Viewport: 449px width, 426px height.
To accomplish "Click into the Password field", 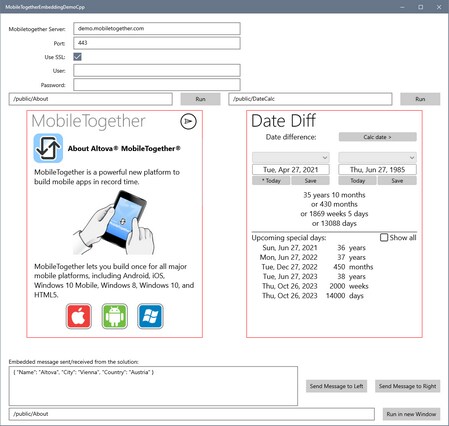I will pyautogui.click(x=157, y=85).
